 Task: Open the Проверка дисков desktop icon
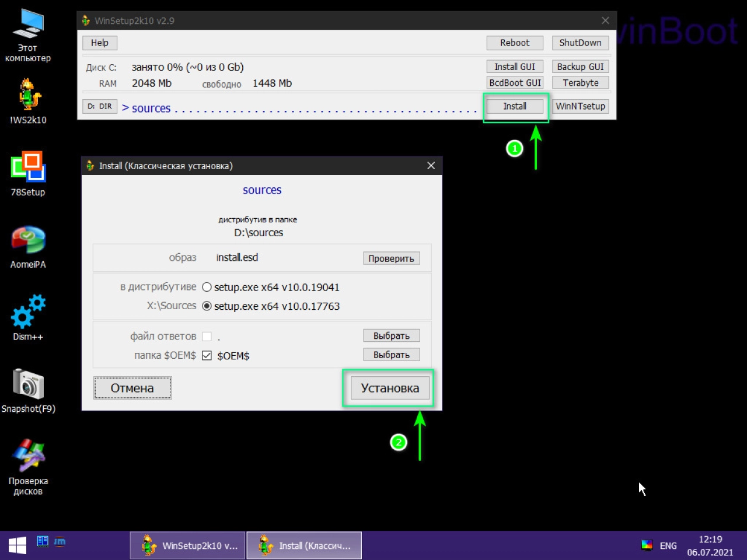tap(28, 468)
